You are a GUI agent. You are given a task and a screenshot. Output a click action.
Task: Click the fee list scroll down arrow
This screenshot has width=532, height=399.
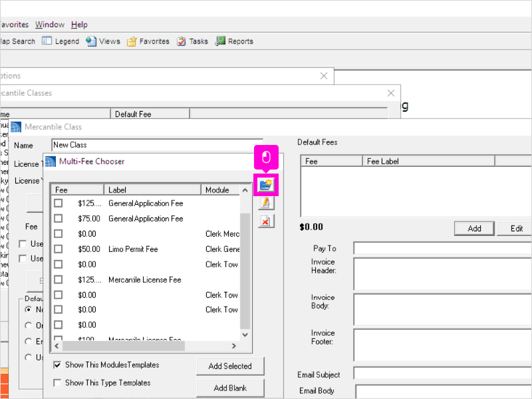pyautogui.click(x=245, y=334)
